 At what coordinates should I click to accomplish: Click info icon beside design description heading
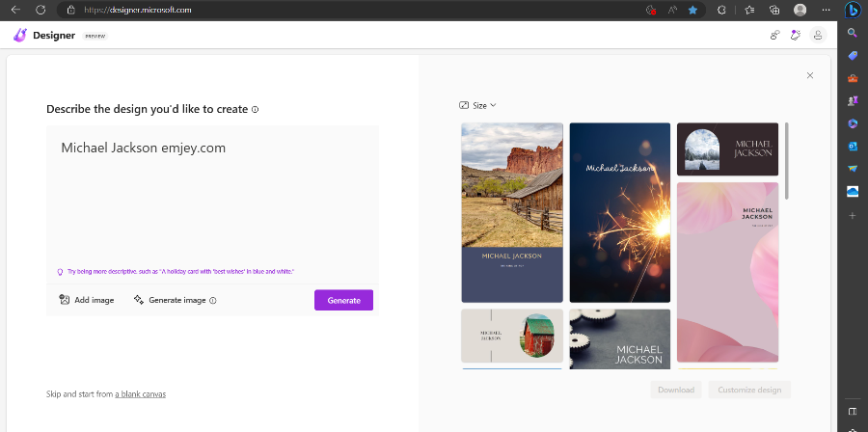coord(256,110)
